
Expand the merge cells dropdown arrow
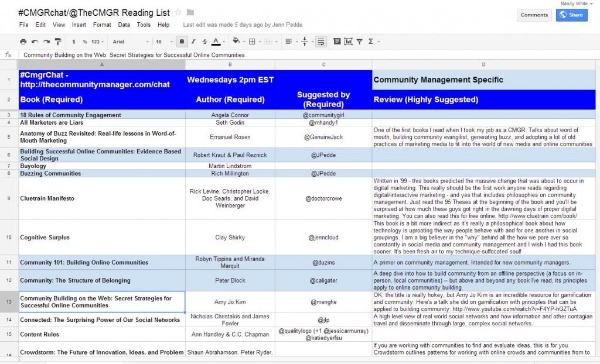[x=277, y=42]
